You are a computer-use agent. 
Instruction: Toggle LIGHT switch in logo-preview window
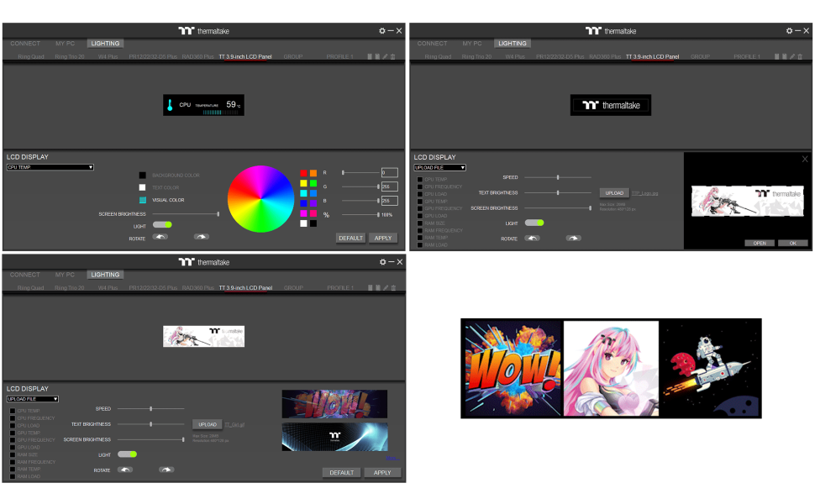(x=534, y=223)
